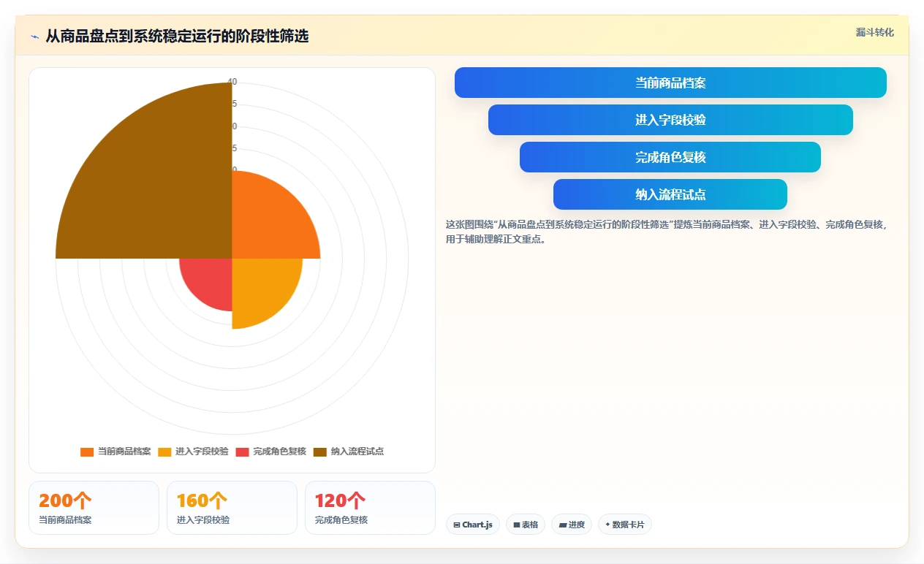The image size is (924, 564).
Task: Select the 当前商品档案 funnel bar
Action: [670, 83]
